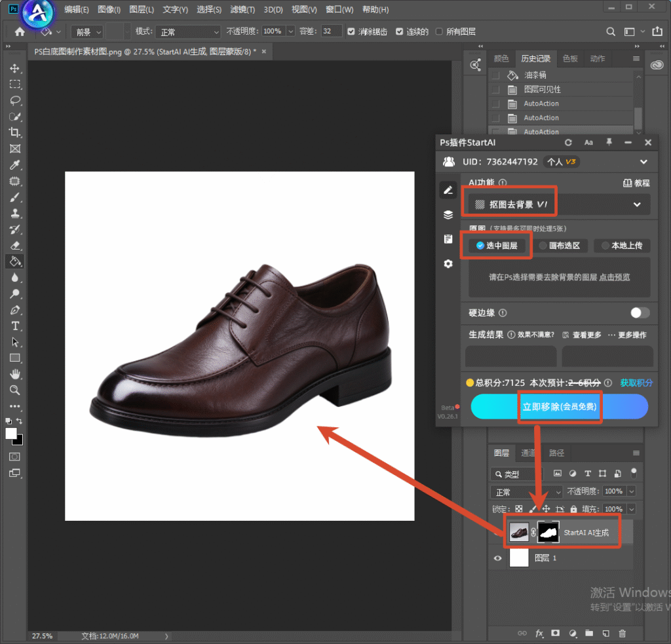Open the 模式 正常 dropdown in options bar
Viewport: 671px width, 644px height.
click(188, 31)
